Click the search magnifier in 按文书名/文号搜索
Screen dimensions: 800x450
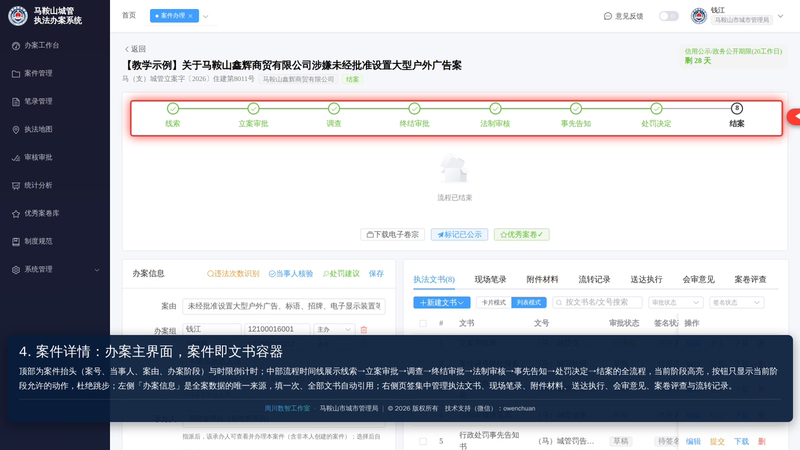click(x=559, y=303)
